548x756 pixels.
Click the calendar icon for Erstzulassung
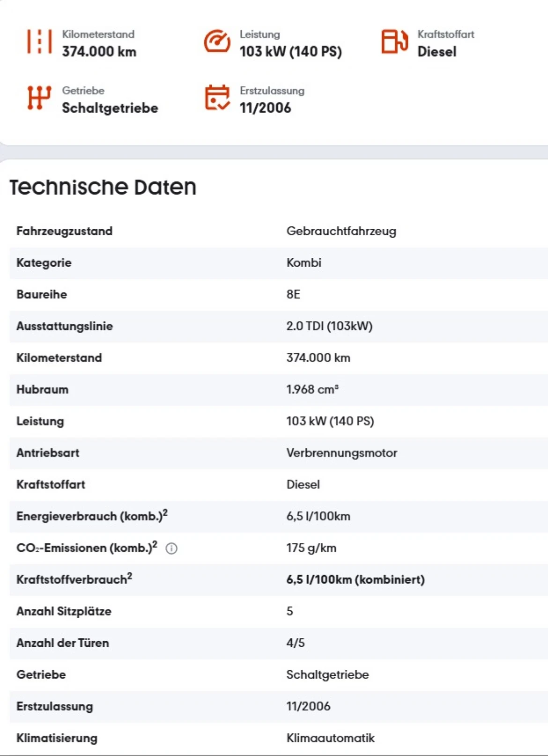click(217, 98)
